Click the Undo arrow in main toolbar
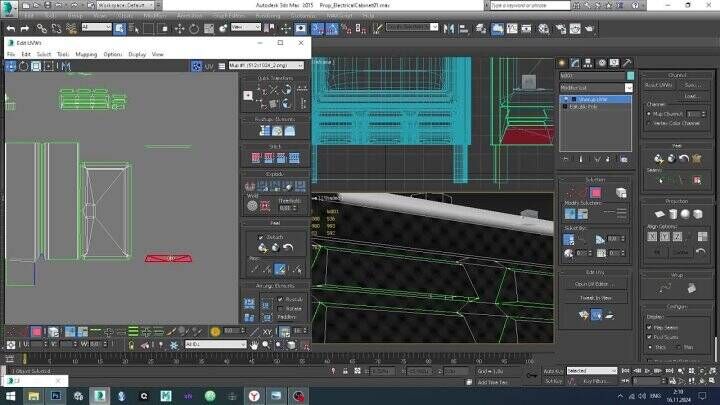This screenshot has height=405, width=720. [x=11, y=28]
